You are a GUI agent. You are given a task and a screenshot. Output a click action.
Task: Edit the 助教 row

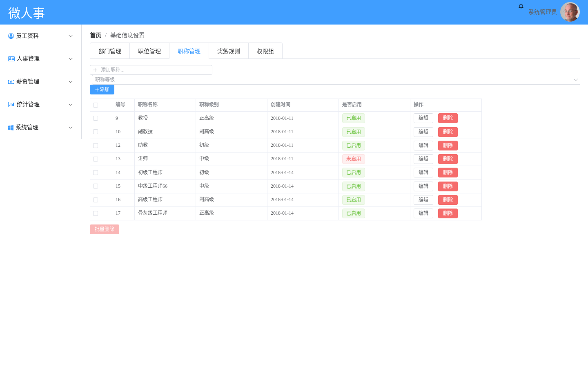point(423,146)
